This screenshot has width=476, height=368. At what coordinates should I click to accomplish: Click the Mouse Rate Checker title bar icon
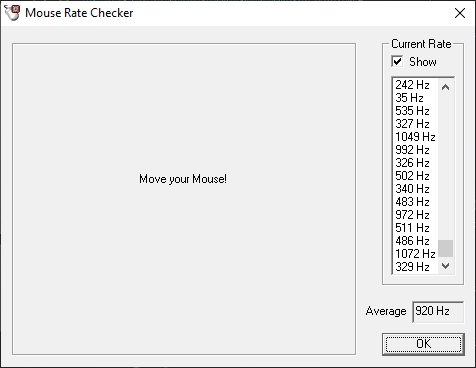coord(12,13)
